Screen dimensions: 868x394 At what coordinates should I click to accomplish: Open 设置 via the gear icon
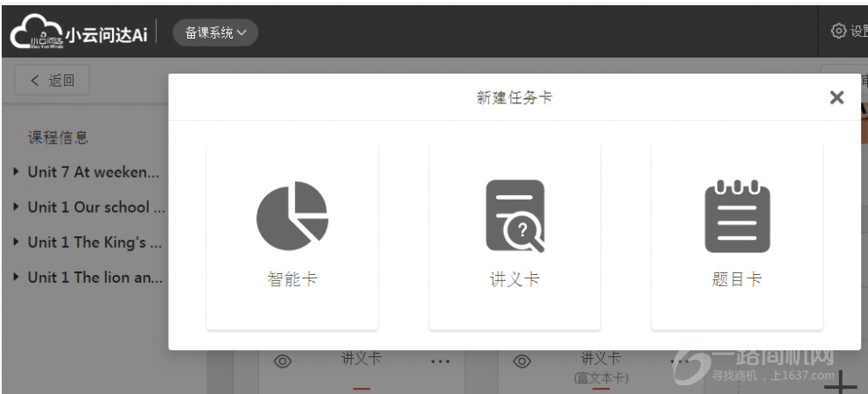pos(838,31)
